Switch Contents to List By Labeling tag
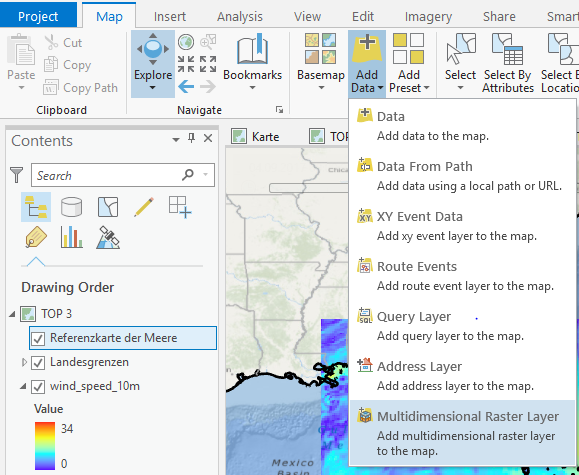The width and height of the screenshot is (579, 475). [36, 237]
